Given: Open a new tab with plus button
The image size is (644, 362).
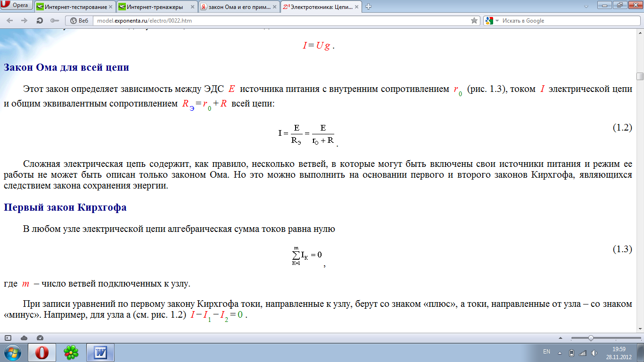Looking at the screenshot, I should (368, 7).
